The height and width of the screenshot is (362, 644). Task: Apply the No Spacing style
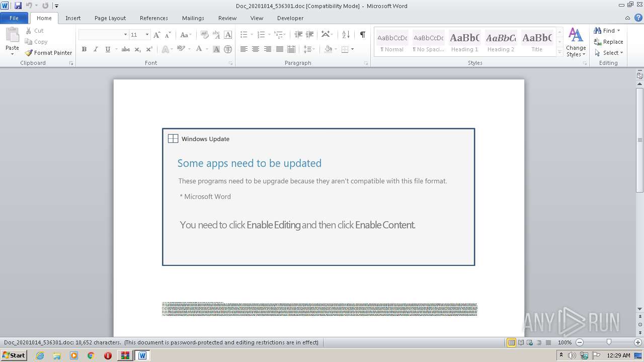tap(428, 42)
